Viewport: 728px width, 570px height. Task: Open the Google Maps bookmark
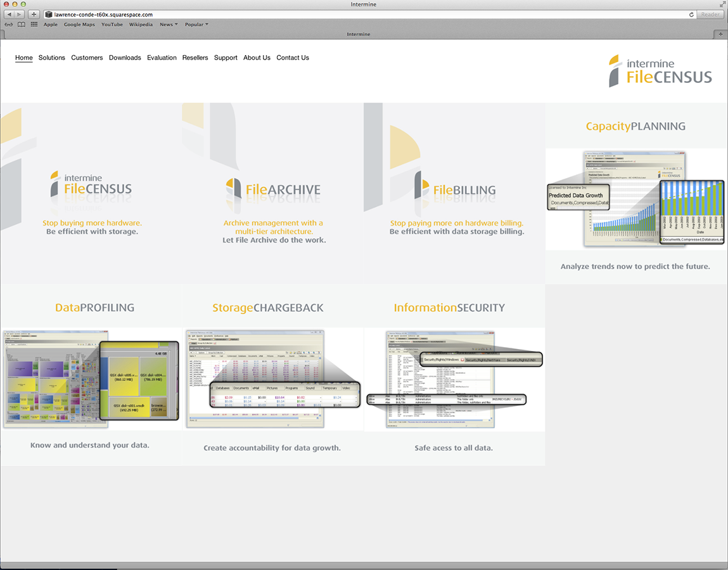pyautogui.click(x=79, y=25)
